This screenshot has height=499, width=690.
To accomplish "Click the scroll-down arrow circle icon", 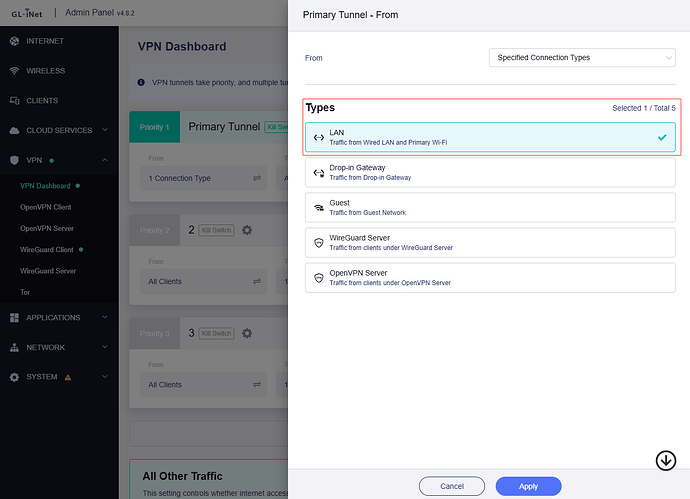I will click(665, 460).
